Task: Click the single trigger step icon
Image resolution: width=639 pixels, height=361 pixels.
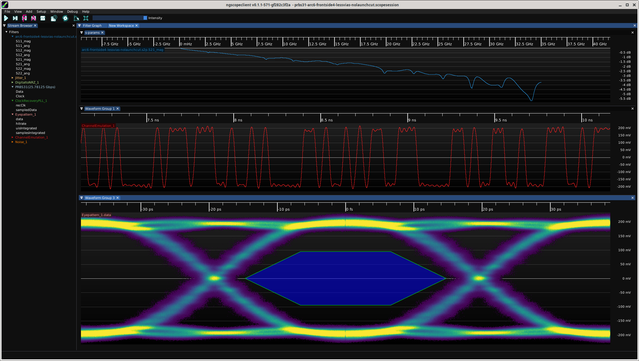Action: (x=15, y=18)
